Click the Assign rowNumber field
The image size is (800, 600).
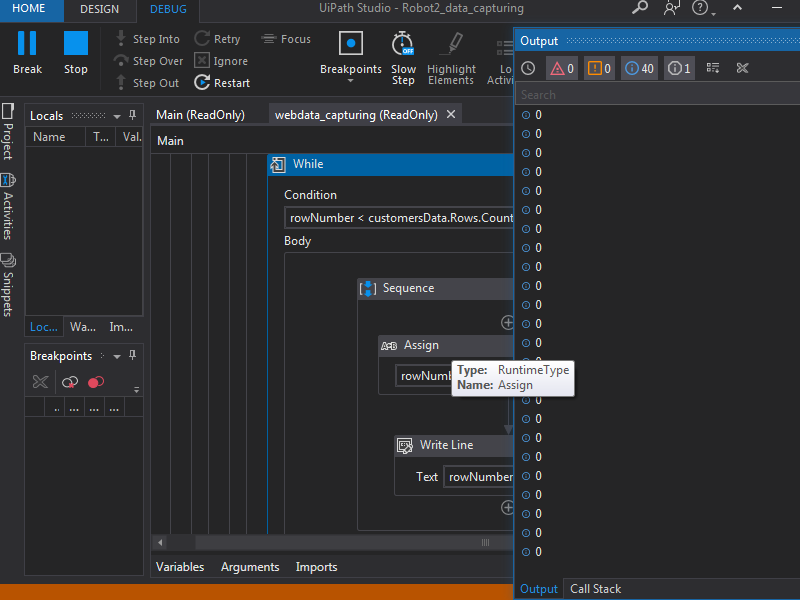[x=423, y=376]
